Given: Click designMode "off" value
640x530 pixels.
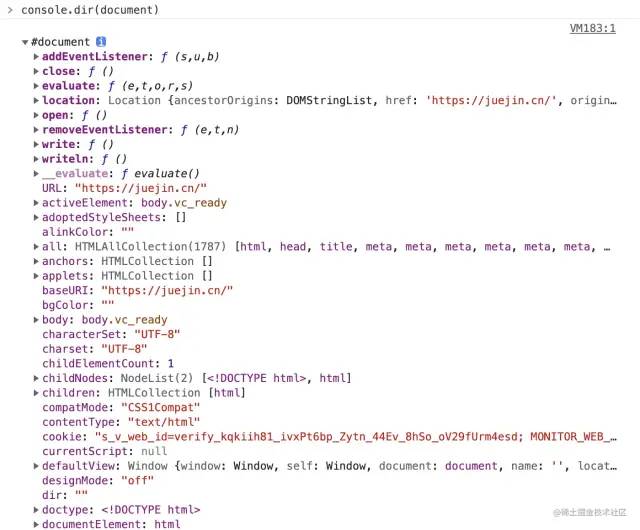Looking at the screenshot, I should pos(138,481).
